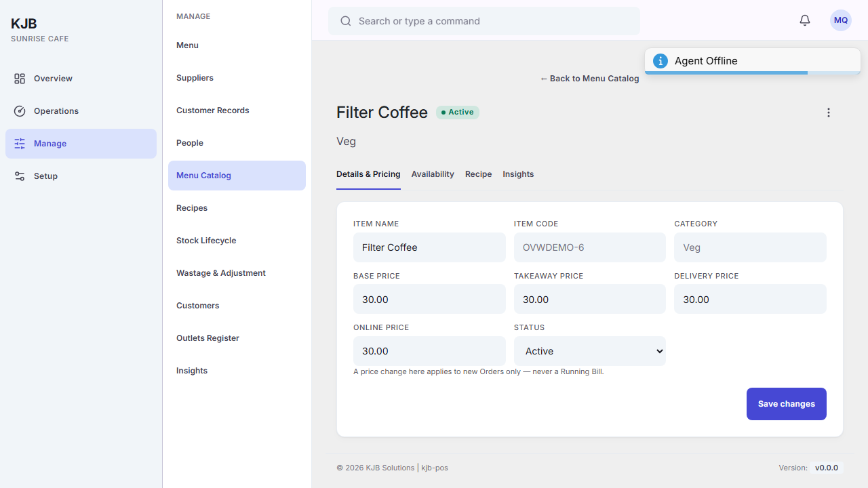Open People section
868x488 pixels.
[x=237, y=143]
